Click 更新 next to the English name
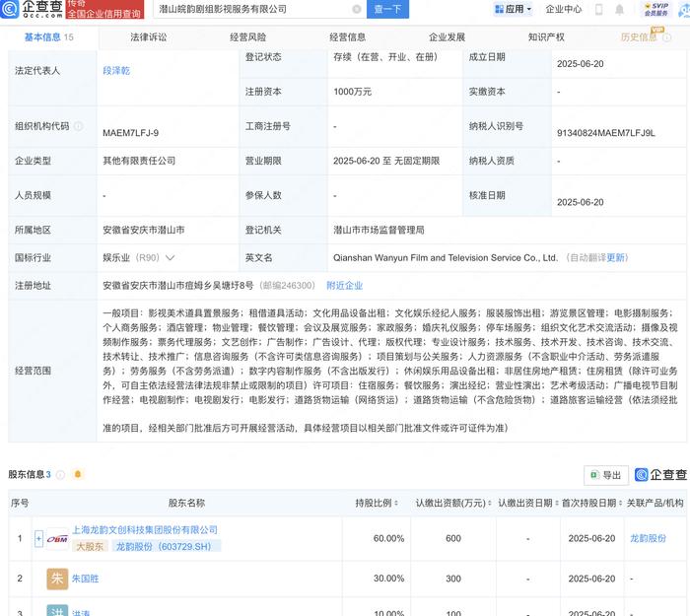This screenshot has width=690, height=616. [615, 258]
